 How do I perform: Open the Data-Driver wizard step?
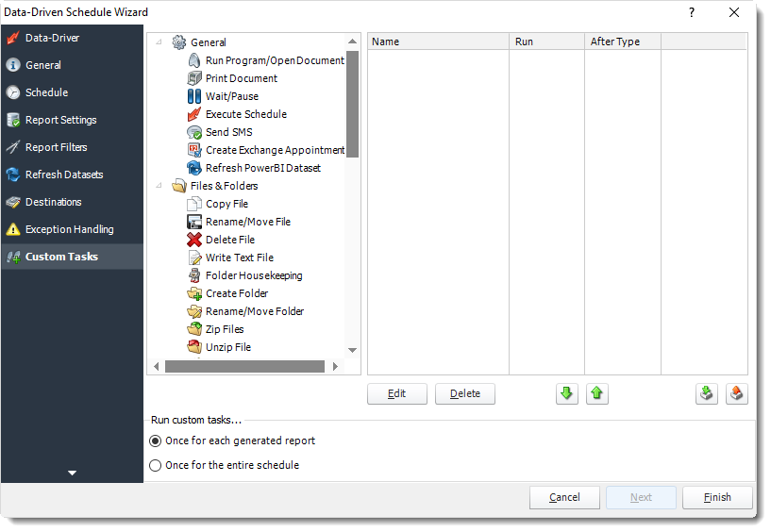tap(72, 38)
